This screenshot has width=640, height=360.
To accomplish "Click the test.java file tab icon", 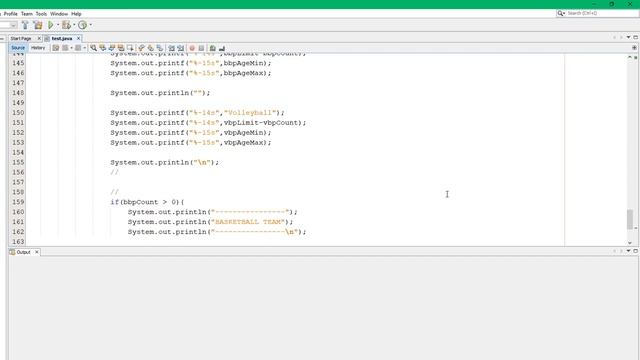I will 47,38.
